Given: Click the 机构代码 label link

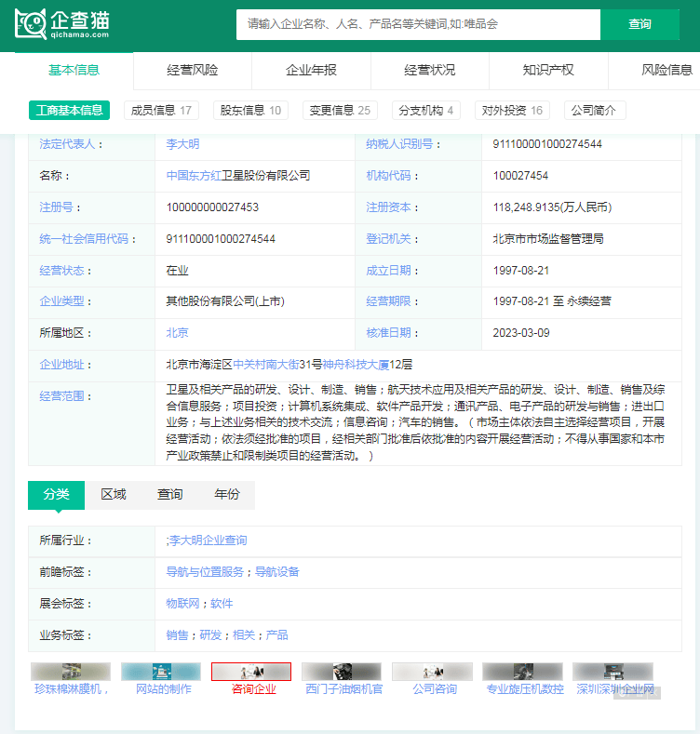Looking at the screenshot, I should (x=388, y=176).
